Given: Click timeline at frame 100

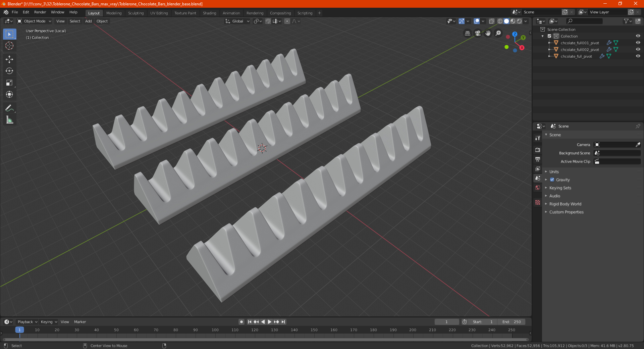Looking at the screenshot, I should pyautogui.click(x=215, y=330).
